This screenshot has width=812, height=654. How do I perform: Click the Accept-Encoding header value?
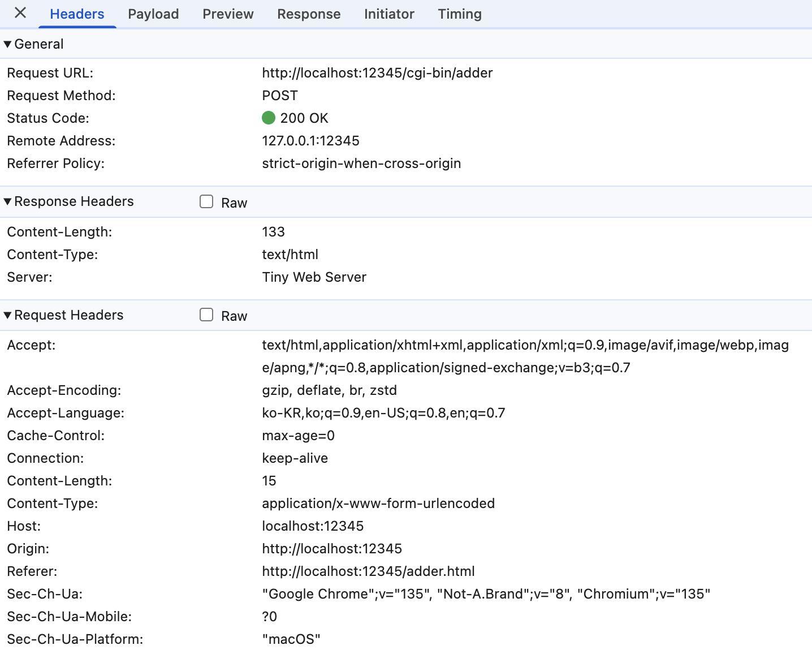(x=329, y=390)
